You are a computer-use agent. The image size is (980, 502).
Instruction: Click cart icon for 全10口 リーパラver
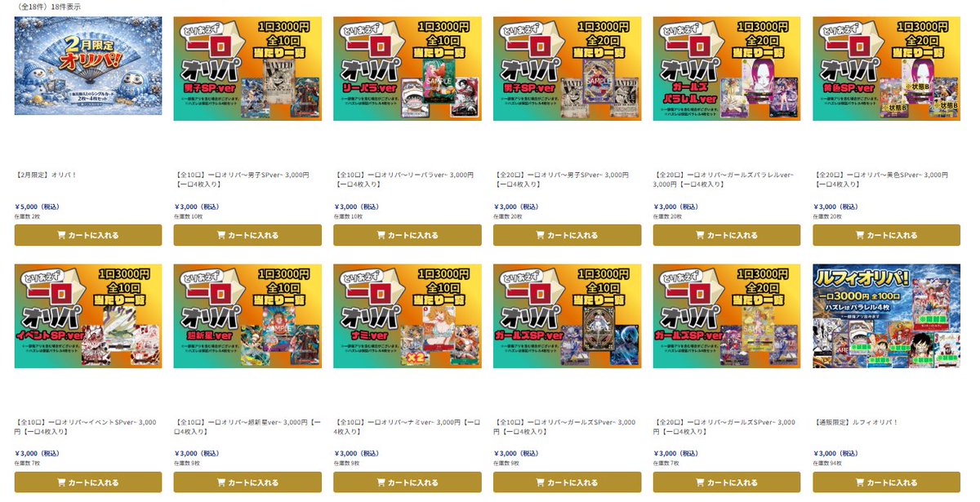381,235
